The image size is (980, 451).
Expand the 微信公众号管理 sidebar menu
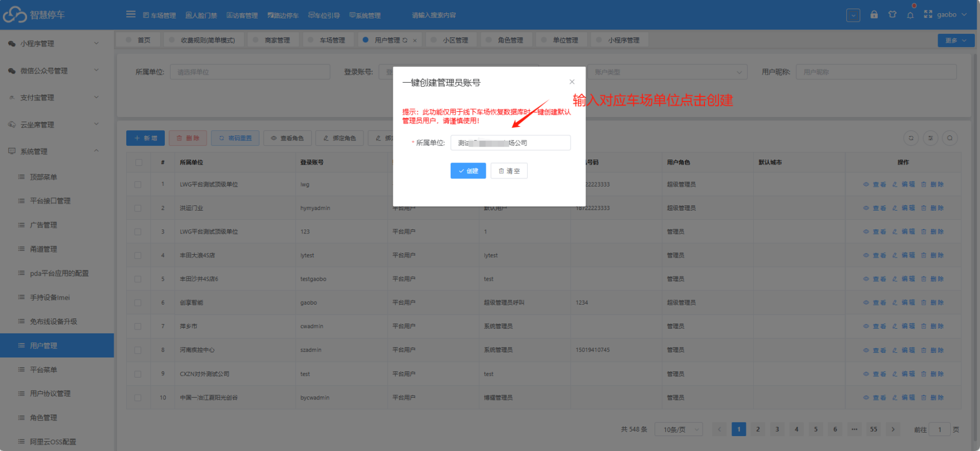tap(57, 71)
